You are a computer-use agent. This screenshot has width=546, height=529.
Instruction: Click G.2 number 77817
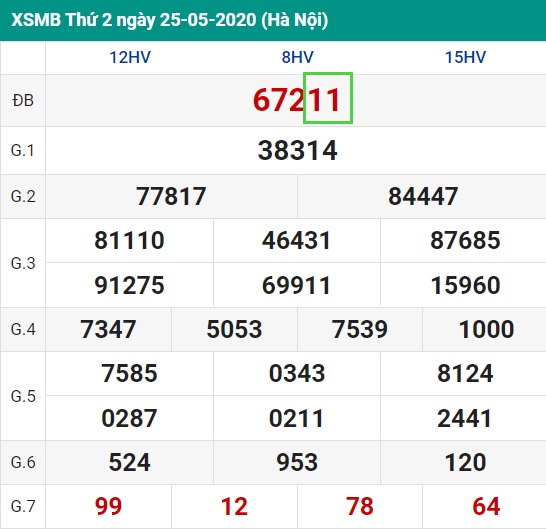pos(171,196)
